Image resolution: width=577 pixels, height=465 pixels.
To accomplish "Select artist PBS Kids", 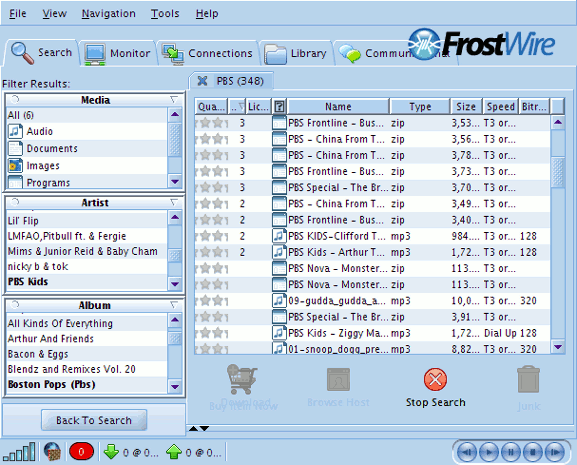I will [87, 282].
